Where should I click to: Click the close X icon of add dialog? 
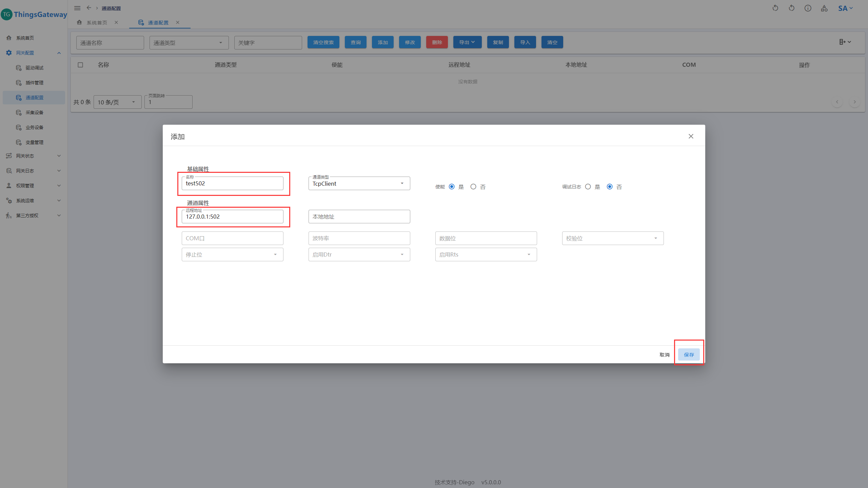[691, 136]
